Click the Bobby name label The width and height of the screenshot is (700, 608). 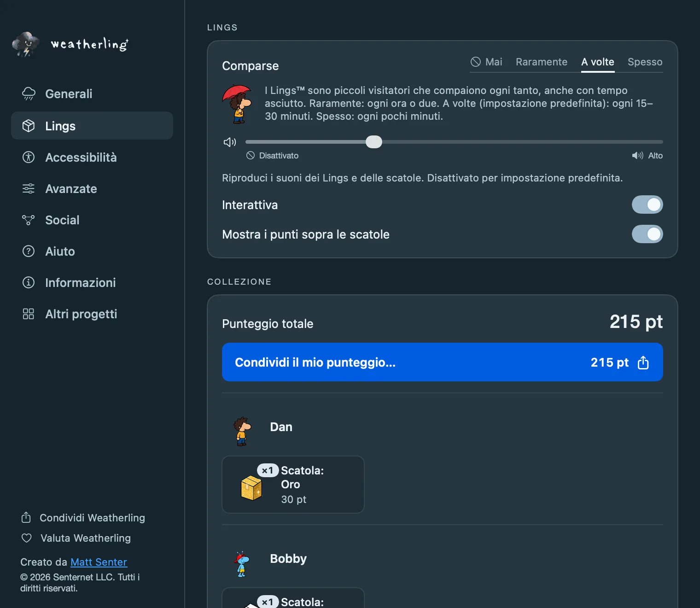288,559
